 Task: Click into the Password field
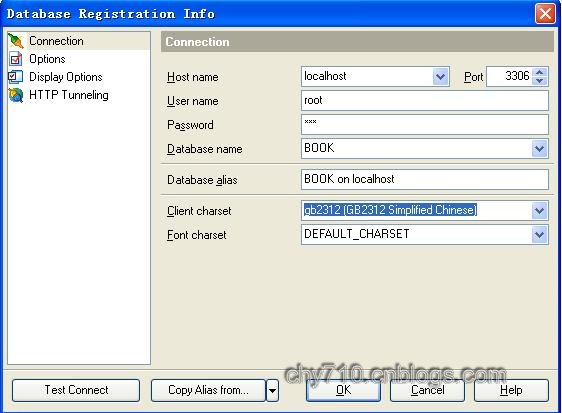[425, 124]
